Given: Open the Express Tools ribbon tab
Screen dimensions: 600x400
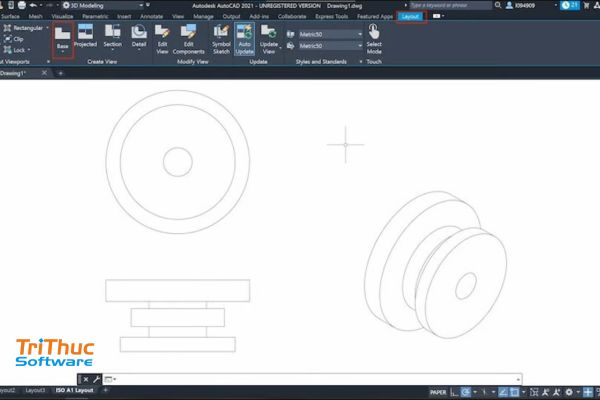Looking at the screenshot, I should click(x=332, y=16).
